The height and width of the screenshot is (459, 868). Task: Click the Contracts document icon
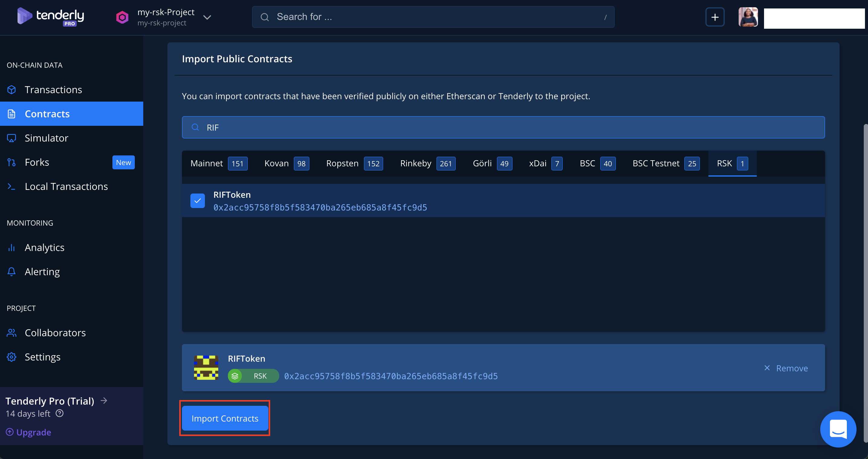coord(11,114)
